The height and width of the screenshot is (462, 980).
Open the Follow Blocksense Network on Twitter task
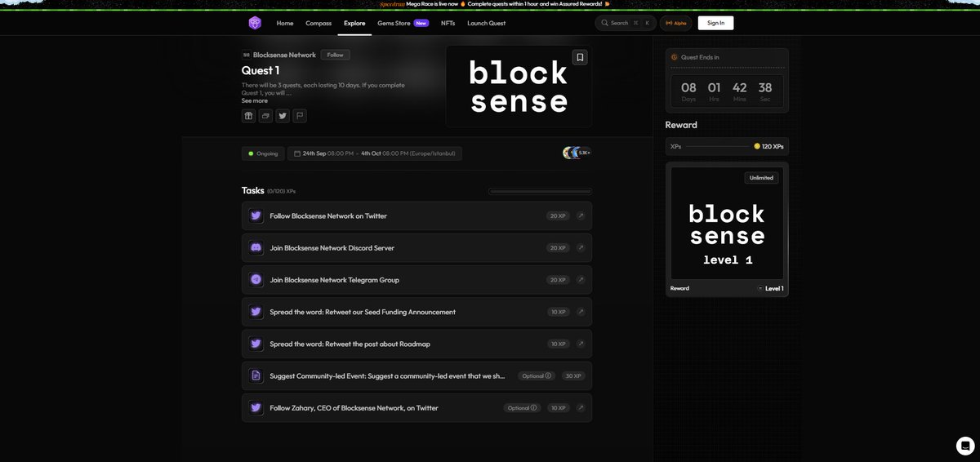(x=416, y=215)
